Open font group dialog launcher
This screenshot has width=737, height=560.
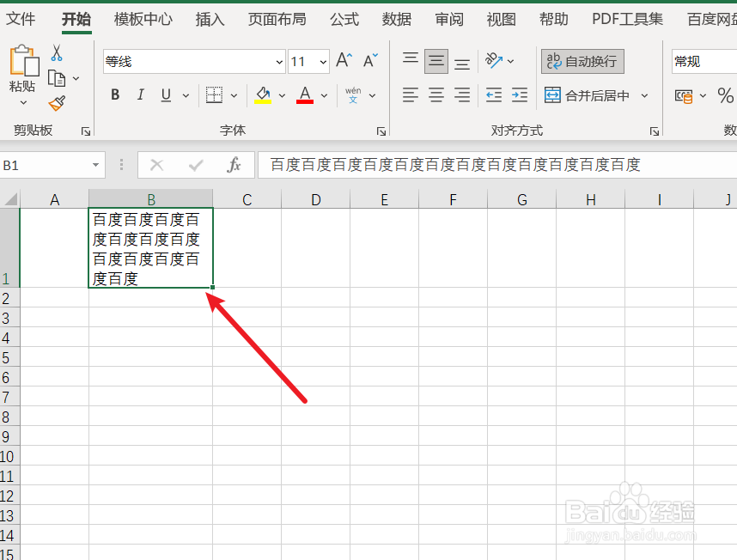point(381,131)
